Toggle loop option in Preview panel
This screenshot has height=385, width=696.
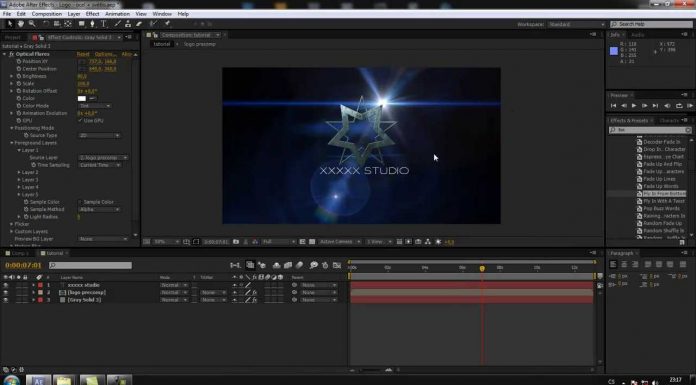[x=679, y=106]
